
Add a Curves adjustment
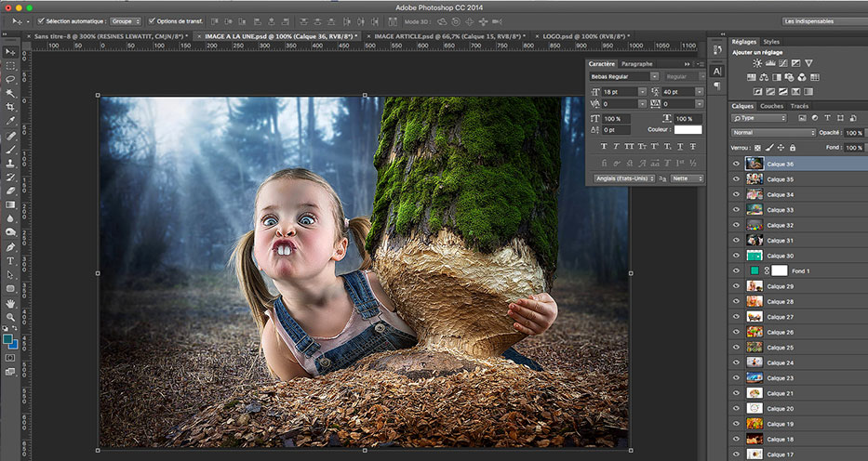782,63
